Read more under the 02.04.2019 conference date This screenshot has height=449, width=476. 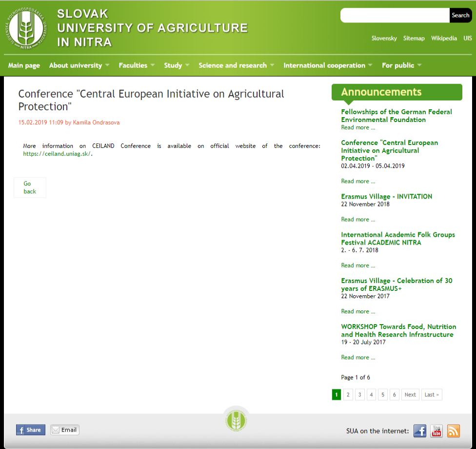[x=358, y=182]
